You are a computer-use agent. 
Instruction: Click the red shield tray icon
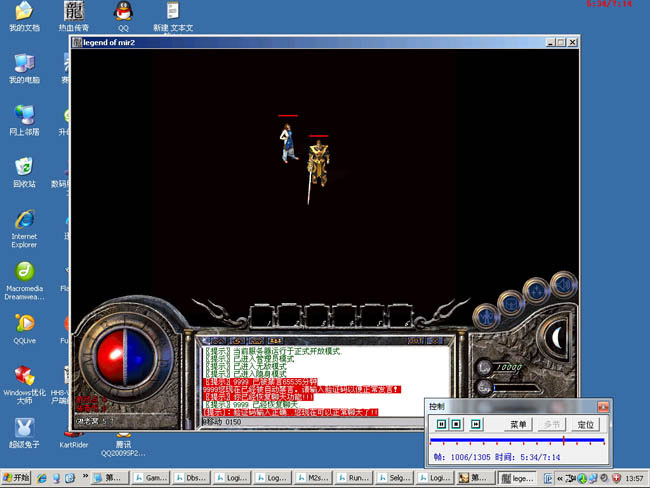click(x=617, y=478)
